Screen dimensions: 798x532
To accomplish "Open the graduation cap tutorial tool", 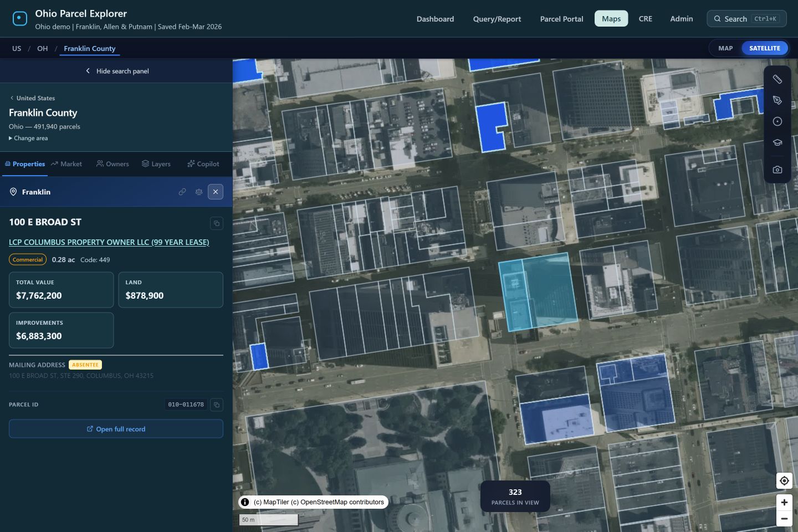I will pyautogui.click(x=777, y=142).
